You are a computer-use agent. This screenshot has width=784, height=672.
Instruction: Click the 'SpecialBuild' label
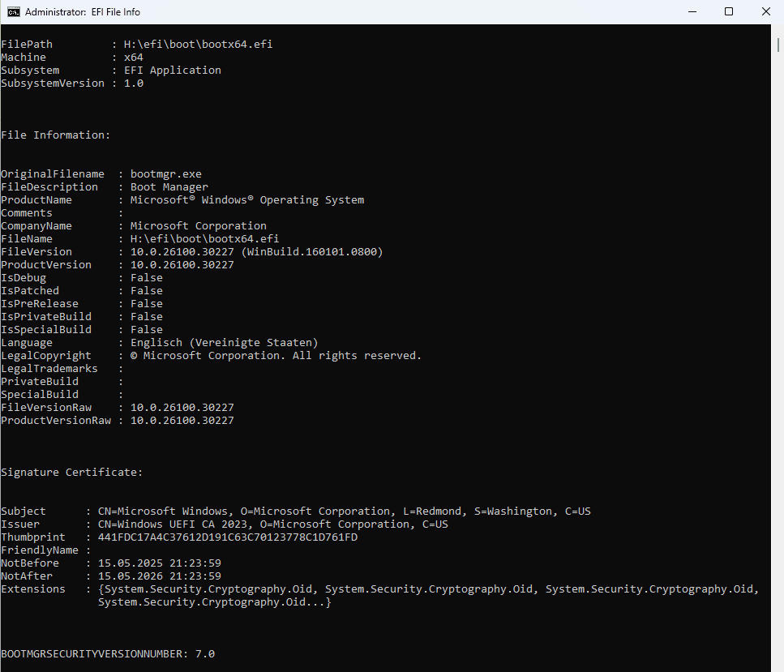pos(40,395)
